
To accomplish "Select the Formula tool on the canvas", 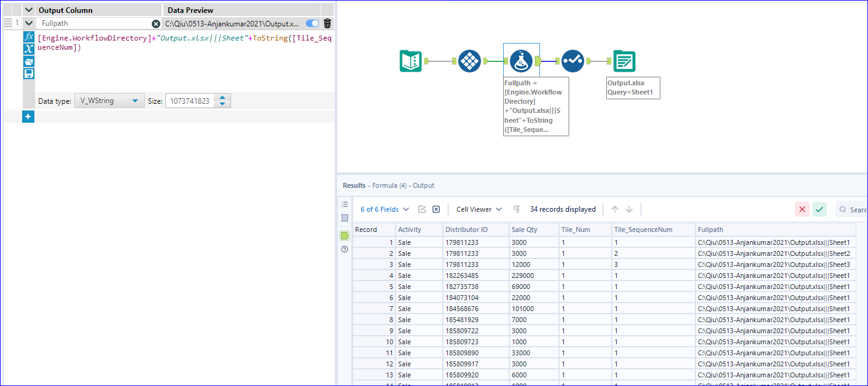I will pyautogui.click(x=521, y=61).
